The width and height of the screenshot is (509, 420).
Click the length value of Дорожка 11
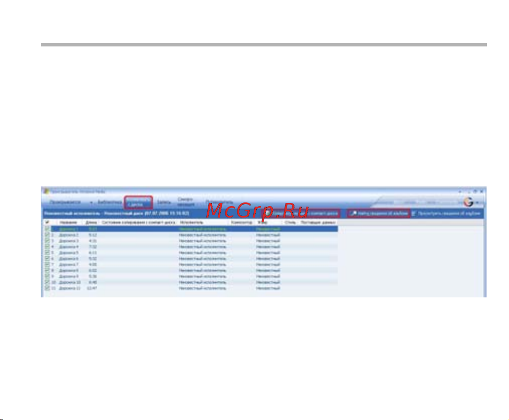92,288
